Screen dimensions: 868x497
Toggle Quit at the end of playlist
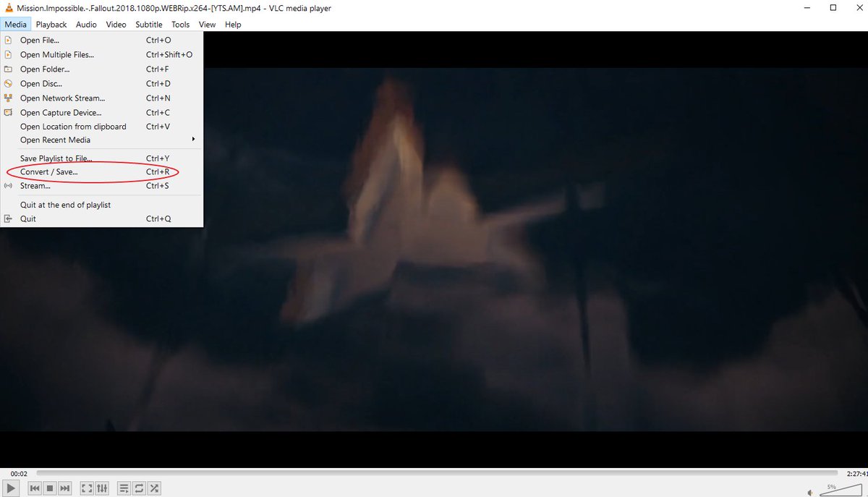(101, 205)
